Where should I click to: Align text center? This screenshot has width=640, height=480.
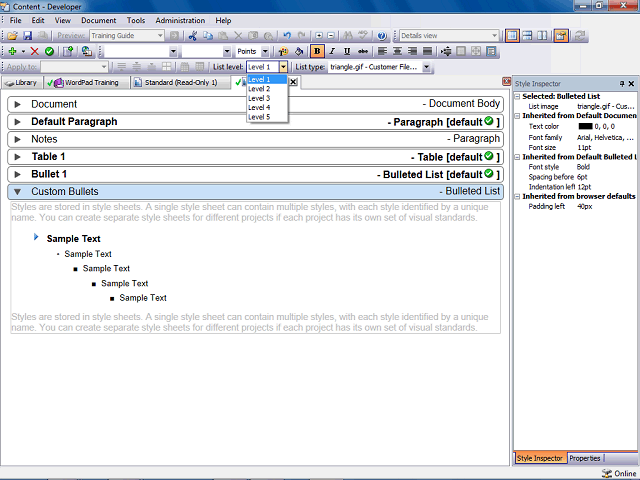[x=397, y=51]
